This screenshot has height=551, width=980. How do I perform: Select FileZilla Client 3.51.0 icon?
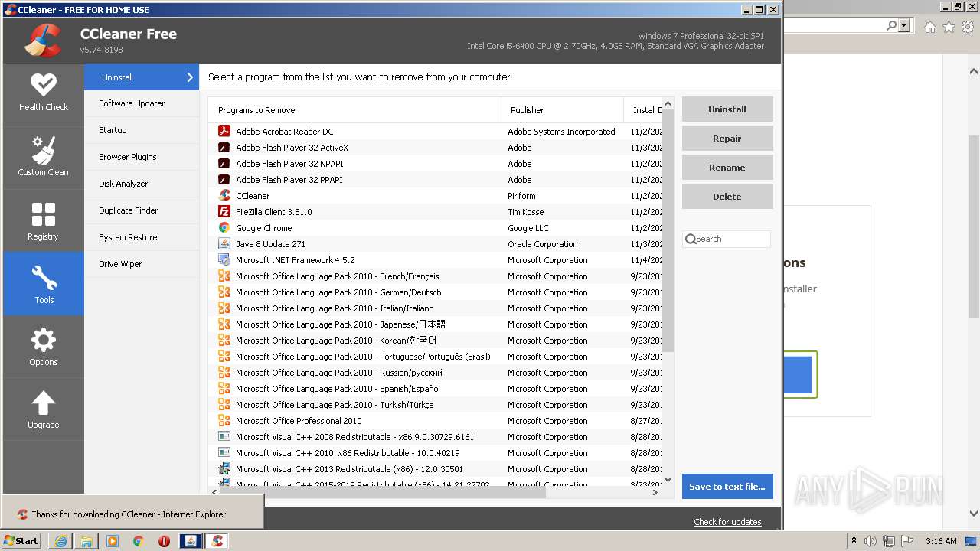224,211
